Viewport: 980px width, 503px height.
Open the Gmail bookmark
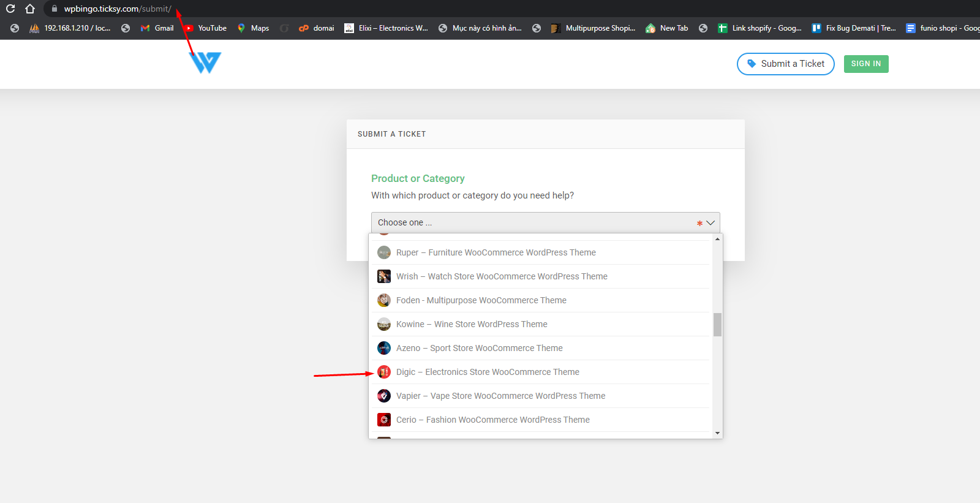coord(157,28)
